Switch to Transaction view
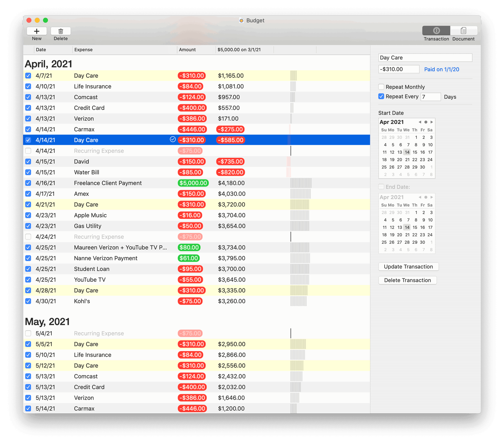Screen dimensions: 504x444 coord(436,31)
